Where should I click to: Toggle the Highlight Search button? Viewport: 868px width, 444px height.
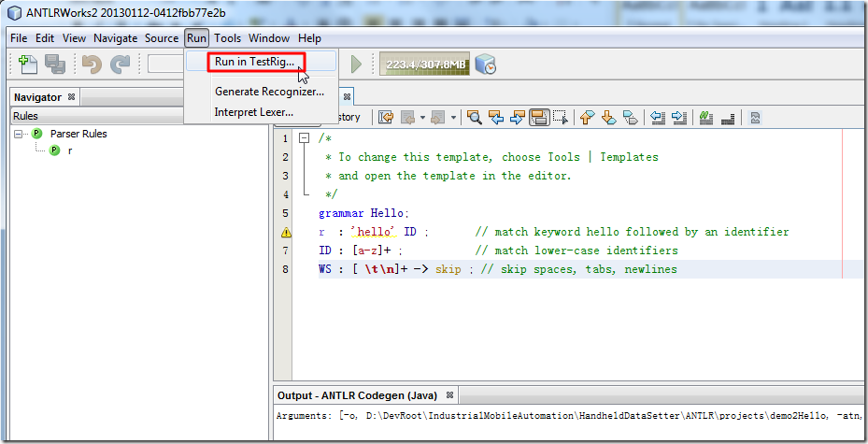tap(539, 117)
